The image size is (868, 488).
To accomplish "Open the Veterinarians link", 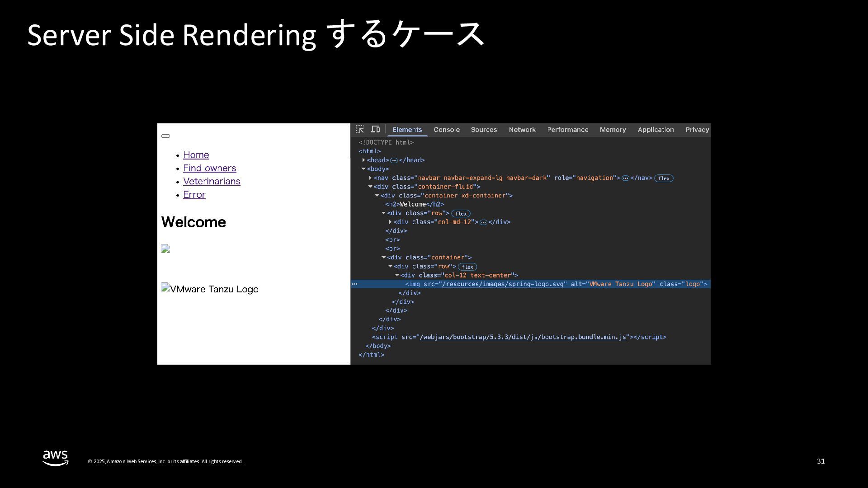I will [x=212, y=181].
